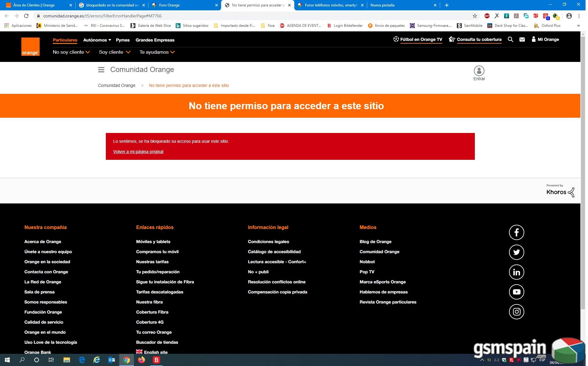
Task: Open Cobertura 4G footer link
Action: tap(150, 322)
